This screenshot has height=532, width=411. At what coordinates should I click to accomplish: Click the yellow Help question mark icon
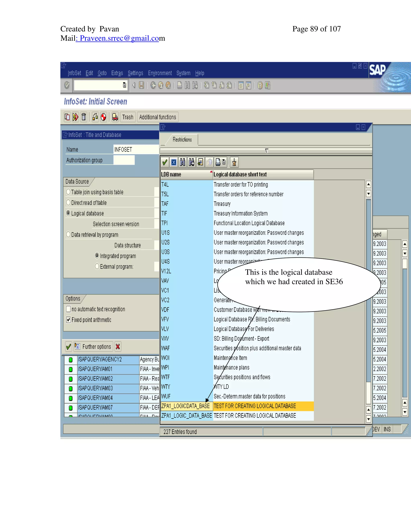260,86
